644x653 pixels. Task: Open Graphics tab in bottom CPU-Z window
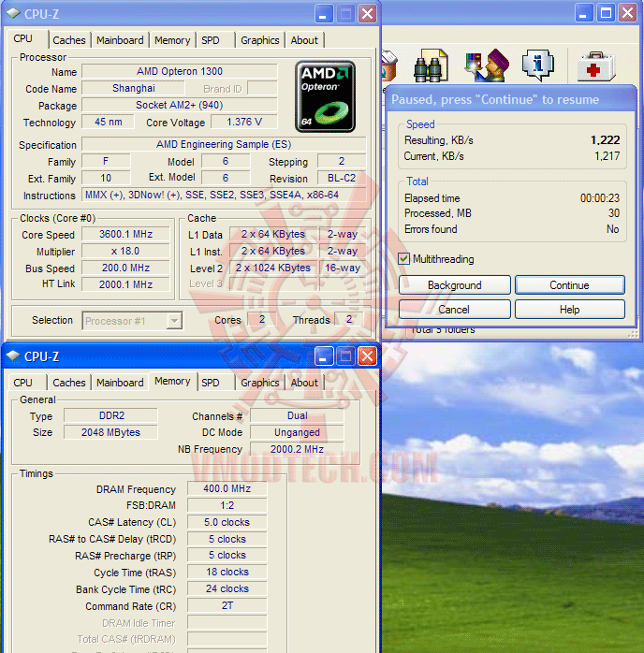[x=260, y=383]
